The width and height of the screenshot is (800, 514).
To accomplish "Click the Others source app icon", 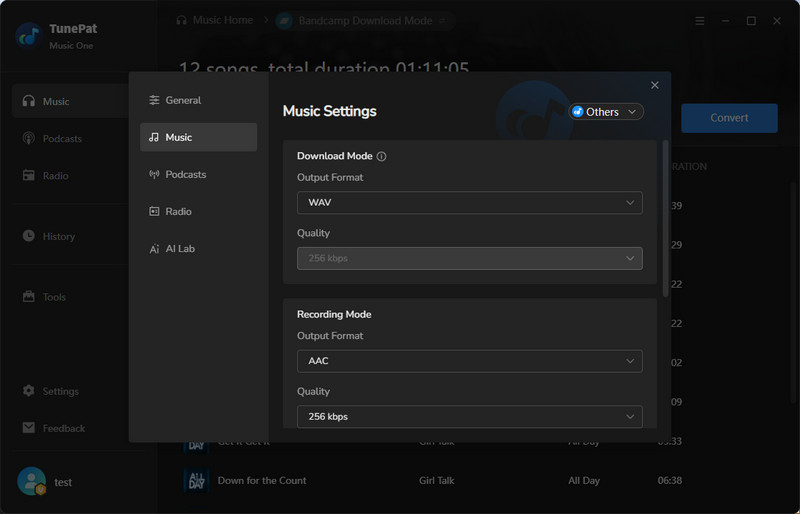I will pos(578,112).
